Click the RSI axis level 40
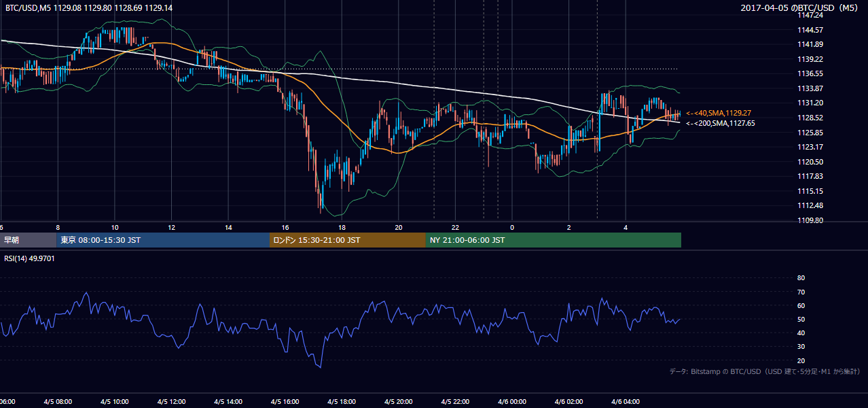 (x=801, y=333)
